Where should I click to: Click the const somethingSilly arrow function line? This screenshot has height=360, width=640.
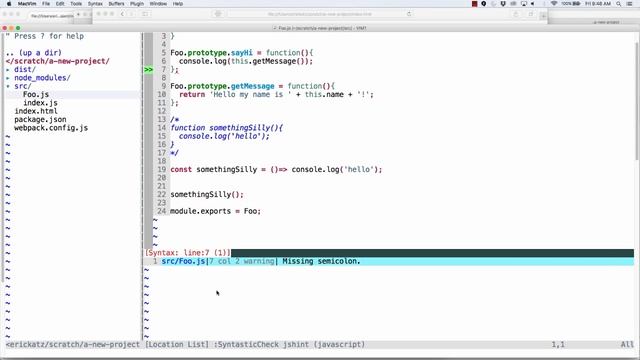coord(276,169)
